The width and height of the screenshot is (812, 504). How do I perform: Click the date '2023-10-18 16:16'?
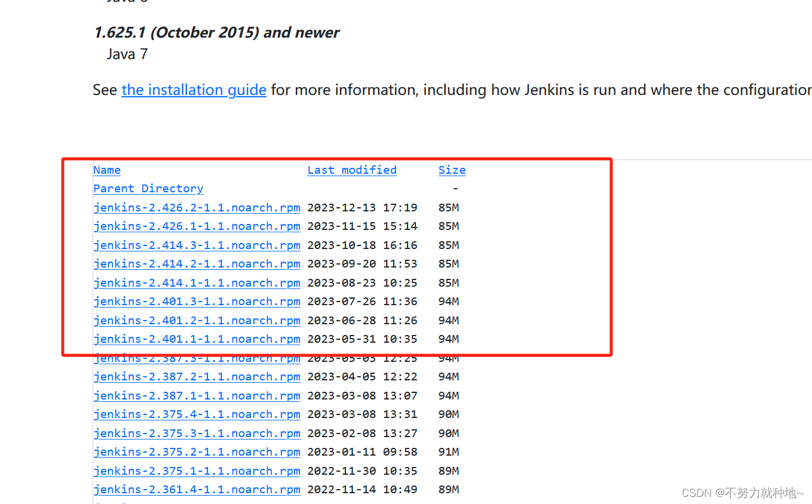coord(362,245)
